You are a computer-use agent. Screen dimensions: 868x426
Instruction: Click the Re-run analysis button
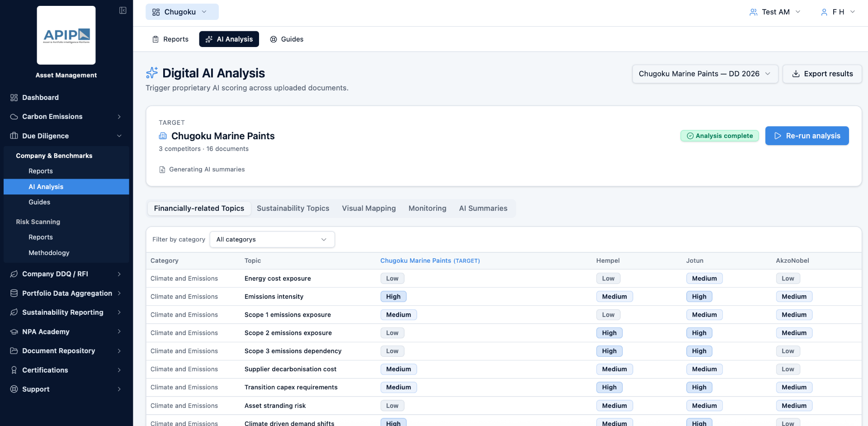pos(807,136)
